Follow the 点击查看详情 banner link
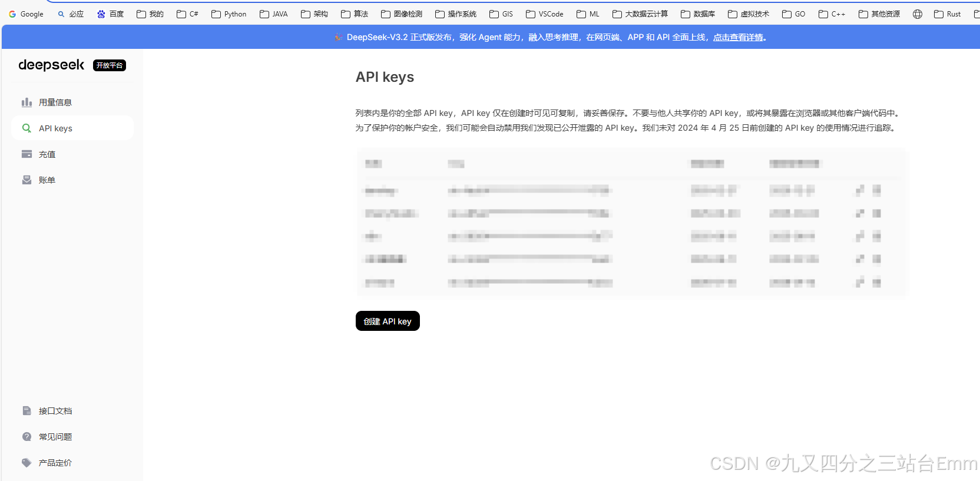980x481 pixels. (738, 37)
